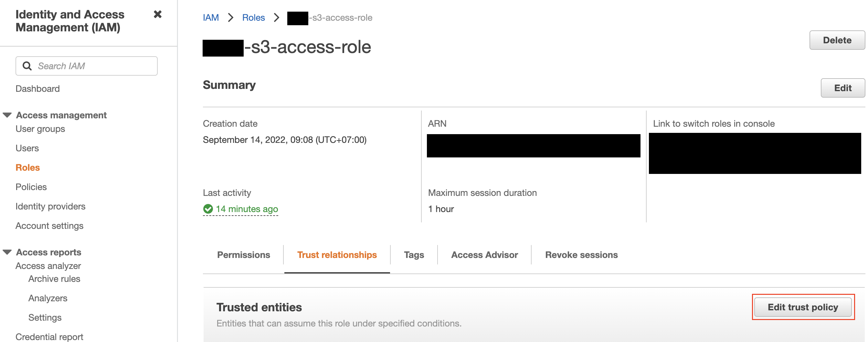Go to IAM breadcrumb link
This screenshot has width=868, height=342.
tap(211, 17)
